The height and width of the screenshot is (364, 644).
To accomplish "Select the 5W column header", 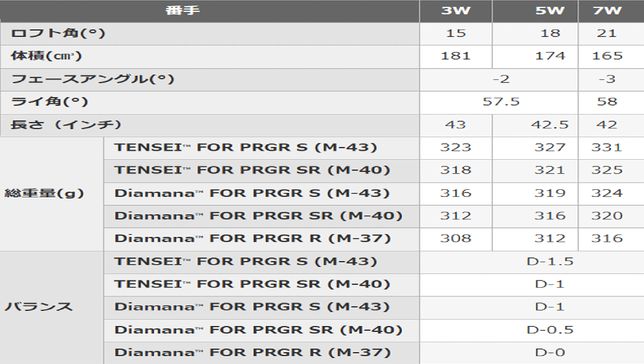I will coord(550,11).
